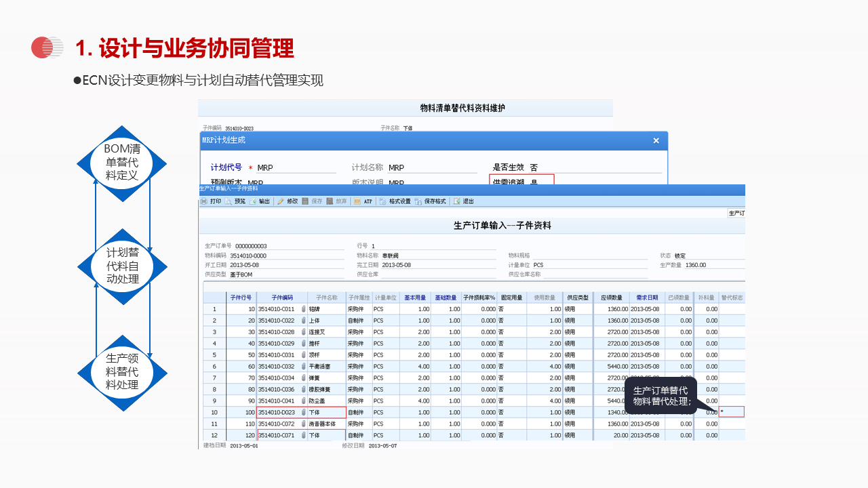
Task: Click the greyed 保存 save toolbar button
Action: pos(312,201)
